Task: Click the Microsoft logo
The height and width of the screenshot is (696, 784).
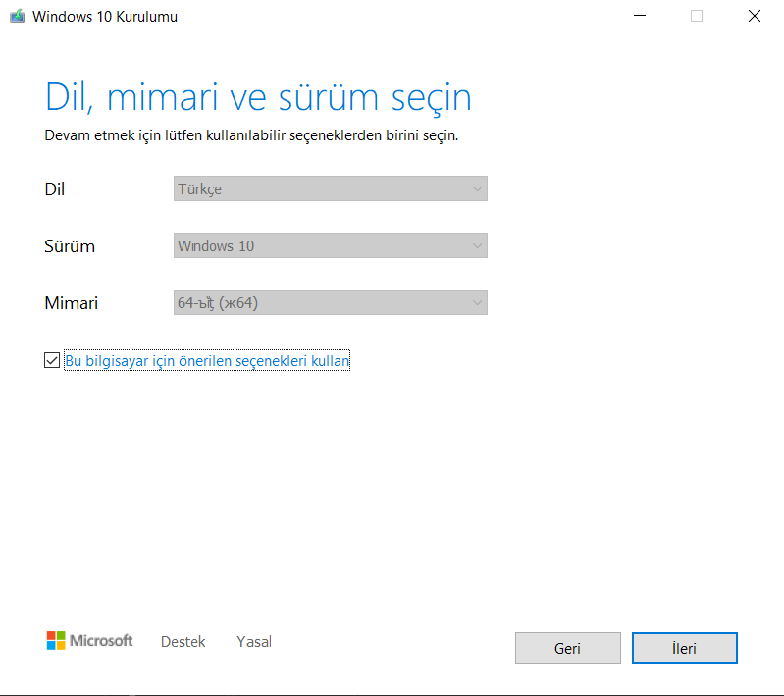Action: (89, 640)
